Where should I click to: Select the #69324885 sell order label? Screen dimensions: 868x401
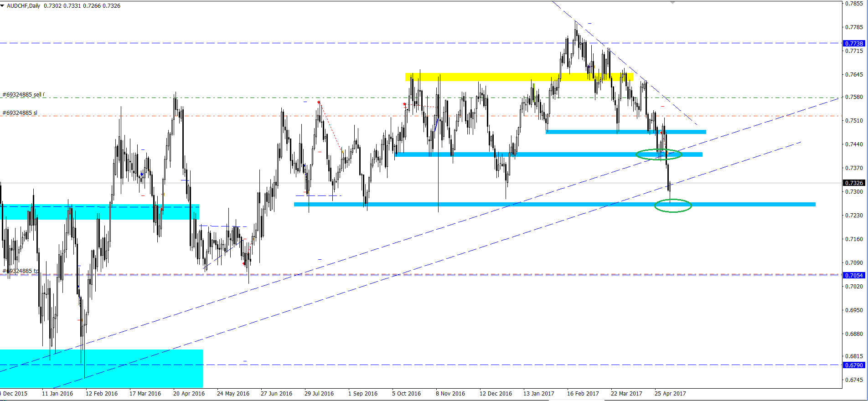coord(23,95)
